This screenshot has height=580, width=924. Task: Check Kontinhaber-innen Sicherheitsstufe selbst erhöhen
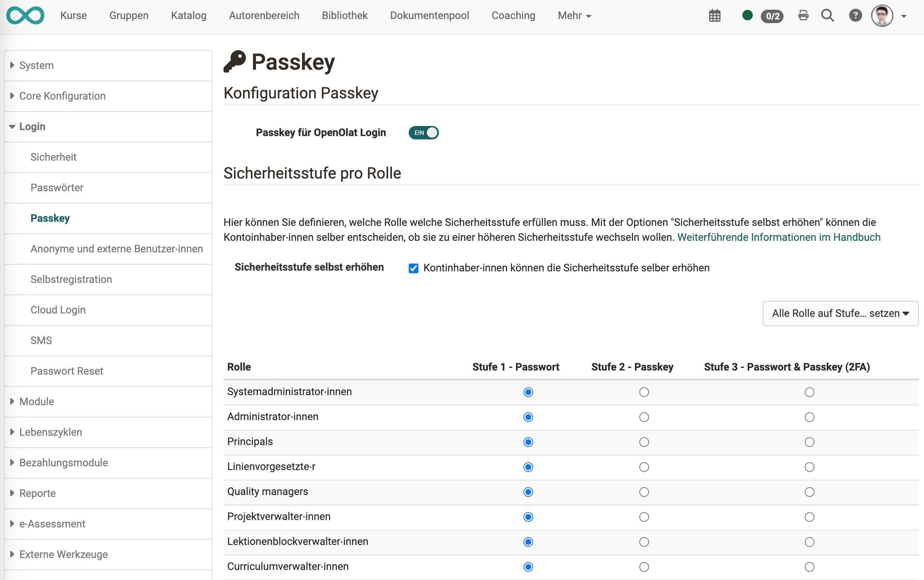(x=414, y=267)
